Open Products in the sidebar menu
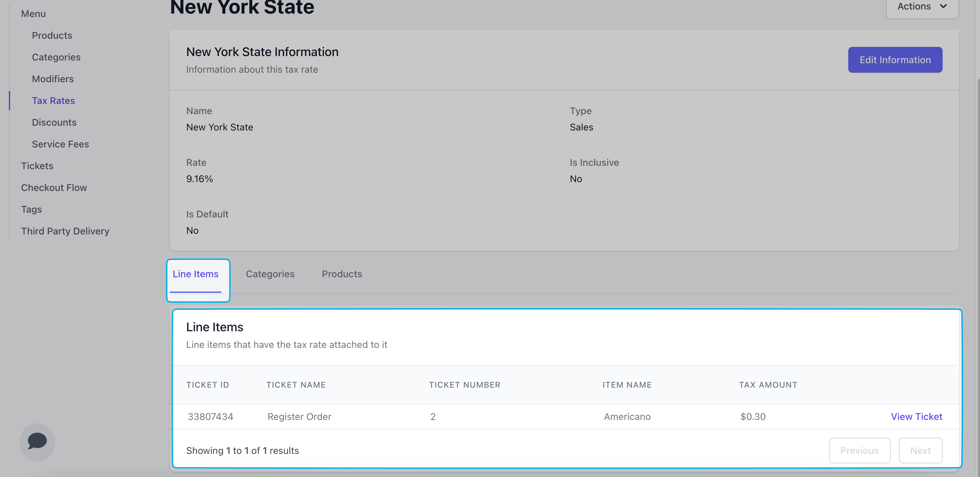This screenshot has height=477, width=980. pyautogui.click(x=52, y=35)
